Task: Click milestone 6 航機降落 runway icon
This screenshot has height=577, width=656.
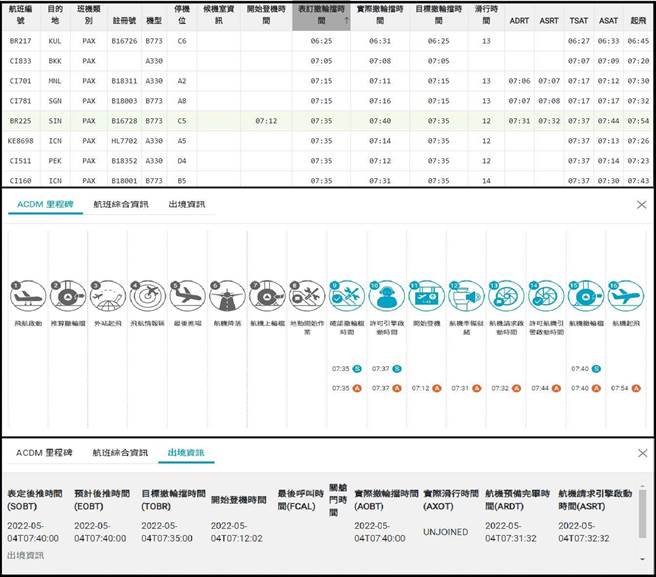Action: pyautogui.click(x=226, y=296)
